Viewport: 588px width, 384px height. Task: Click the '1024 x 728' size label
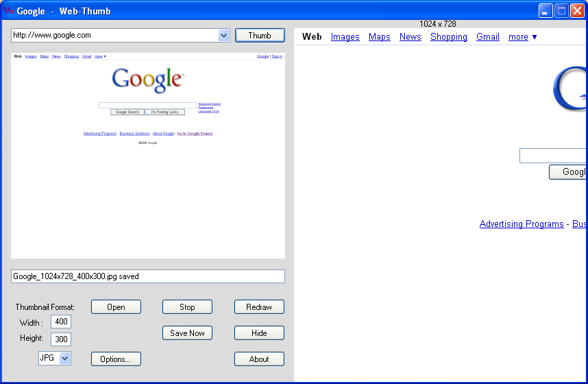tap(438, 24)
